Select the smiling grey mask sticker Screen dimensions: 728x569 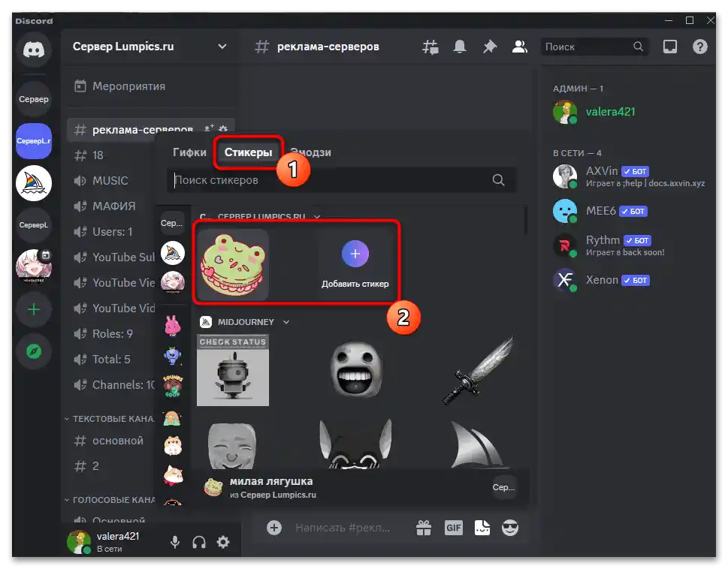click(233, 445)
